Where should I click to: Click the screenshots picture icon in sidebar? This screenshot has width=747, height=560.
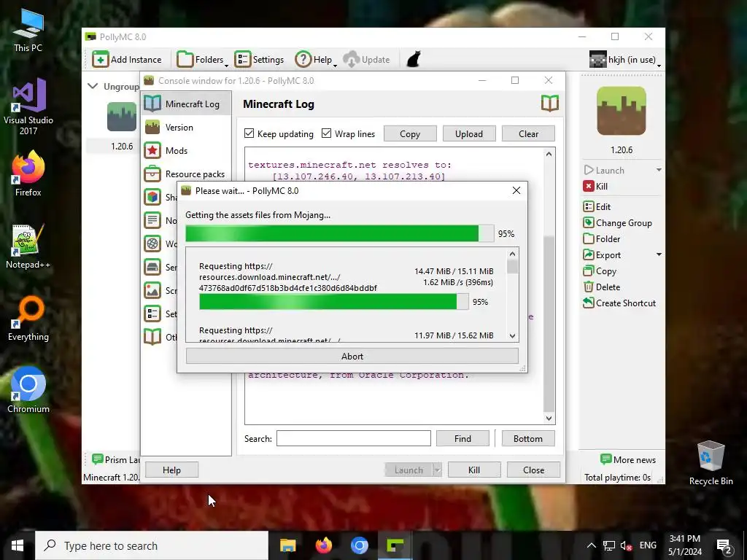[152, 290]
